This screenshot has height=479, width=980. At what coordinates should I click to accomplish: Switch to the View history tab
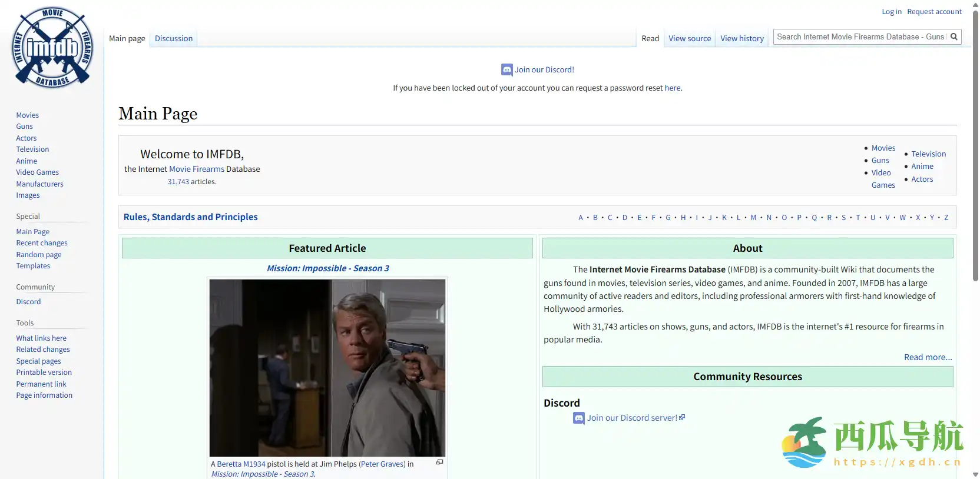(x=741, y=39)
